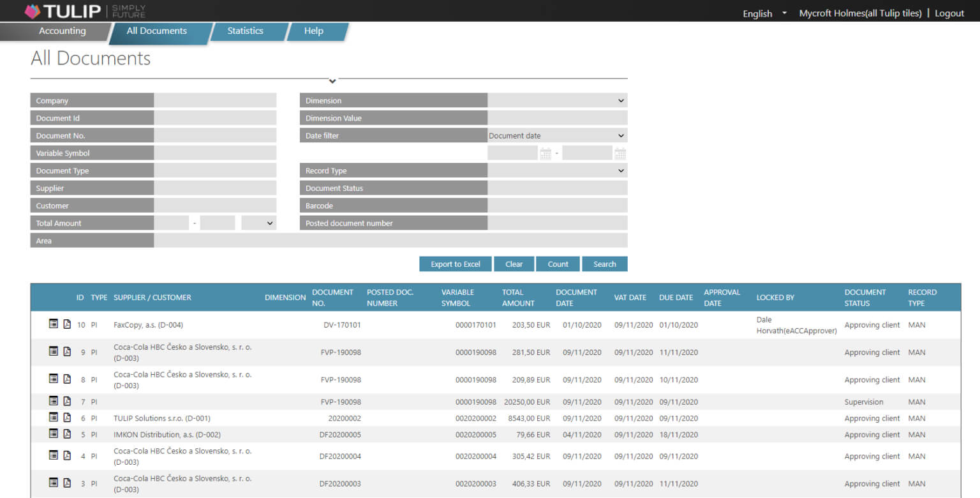This screenshot has width=980, height=498.
Task: Click the Search button
Action: [605, 264]
